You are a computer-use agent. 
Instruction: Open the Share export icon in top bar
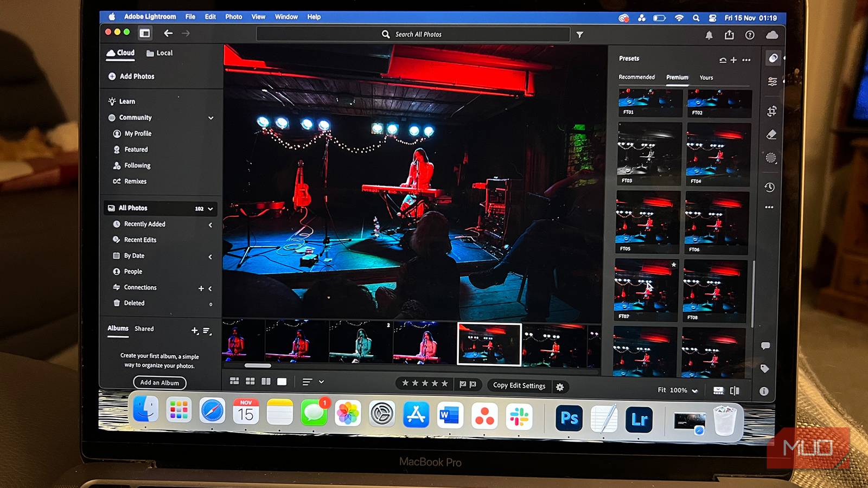(x=729, y=35)
